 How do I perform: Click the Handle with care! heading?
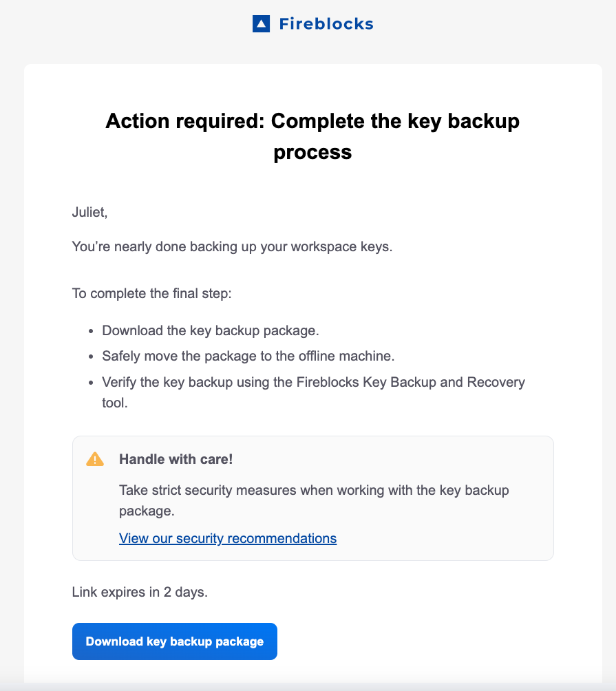coord(176,459)
